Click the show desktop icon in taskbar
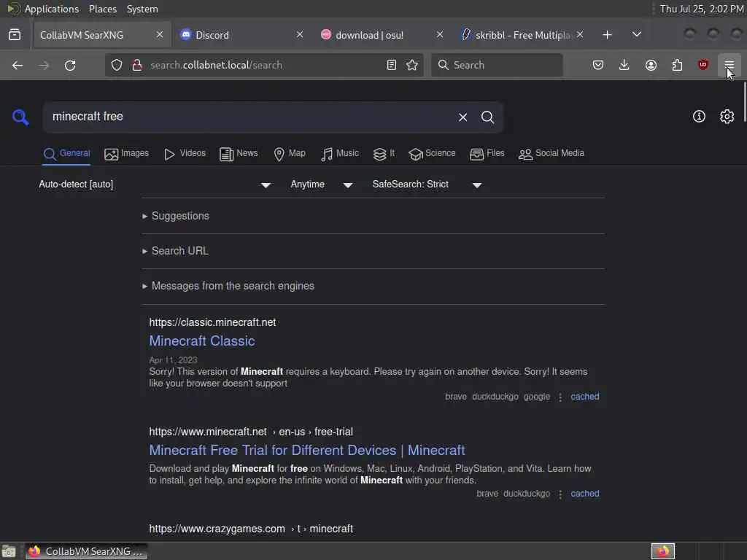The width and height of the screenshot is (747, 560). click(9, 551)
